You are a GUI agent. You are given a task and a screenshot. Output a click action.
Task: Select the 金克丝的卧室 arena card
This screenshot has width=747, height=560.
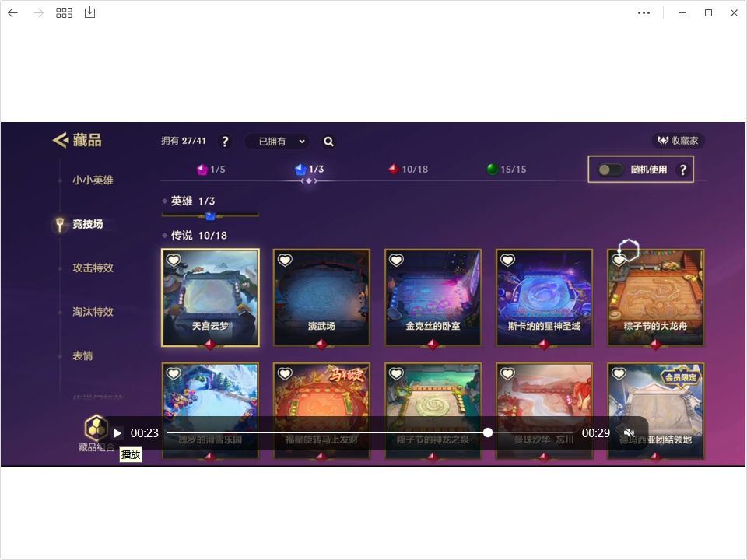click(433, 298)
